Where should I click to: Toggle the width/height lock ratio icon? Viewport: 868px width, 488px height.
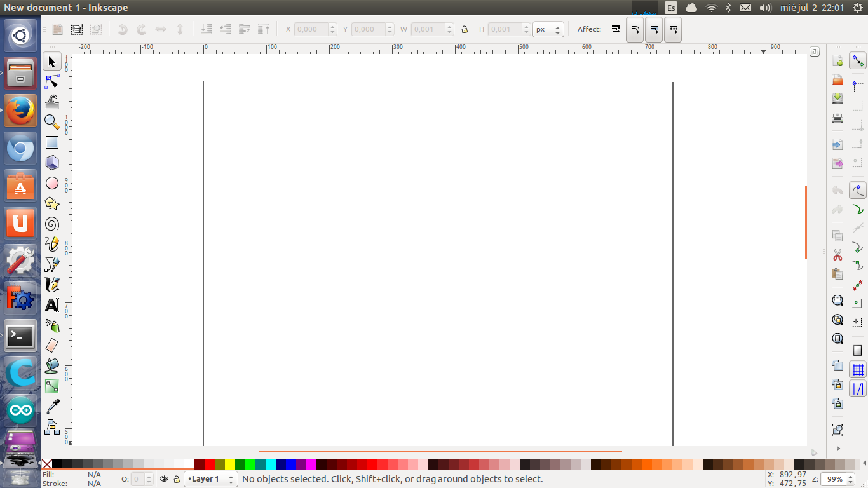pyautogui.click(x=465, y=29)
